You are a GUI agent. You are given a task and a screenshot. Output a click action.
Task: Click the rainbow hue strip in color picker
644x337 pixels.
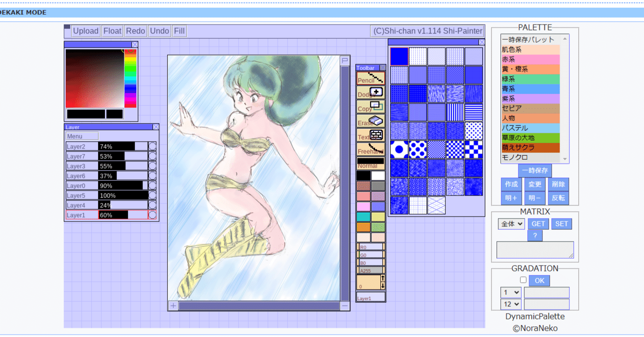coord(130,78)
